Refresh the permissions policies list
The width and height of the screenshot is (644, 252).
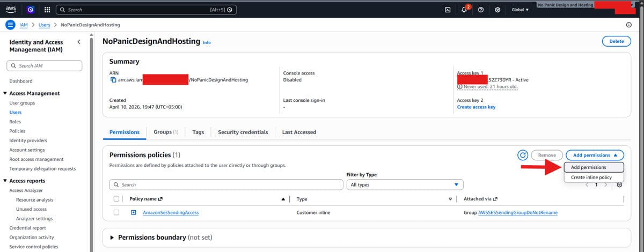[x=523, y=155]
